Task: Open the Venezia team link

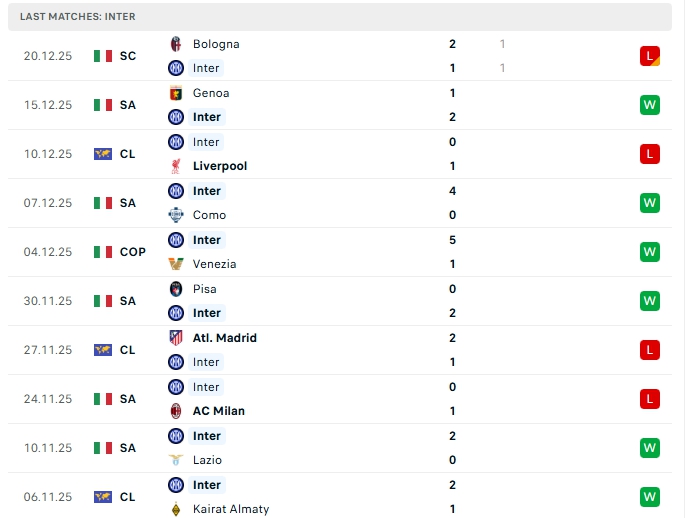Action: [215, 264]
